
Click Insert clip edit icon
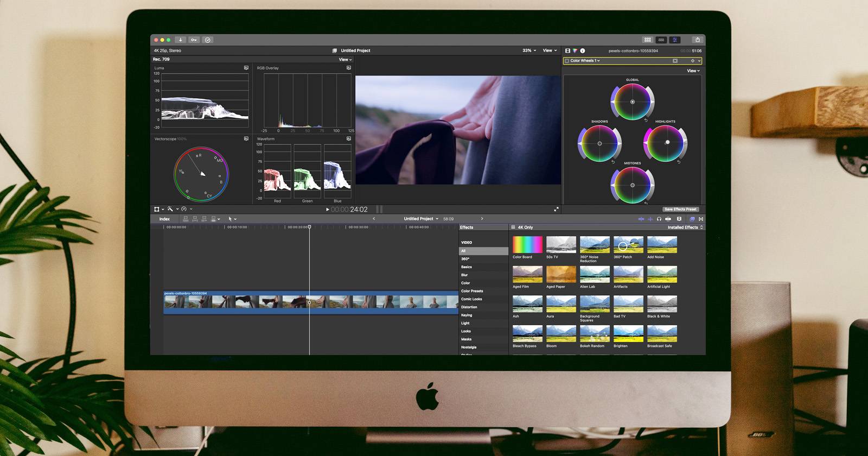(x=195, y=219)
